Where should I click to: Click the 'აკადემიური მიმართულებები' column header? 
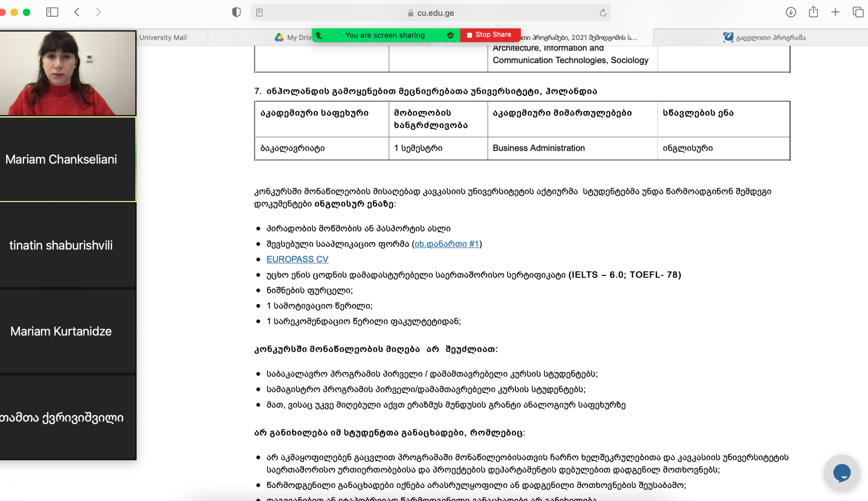point(572,119)
